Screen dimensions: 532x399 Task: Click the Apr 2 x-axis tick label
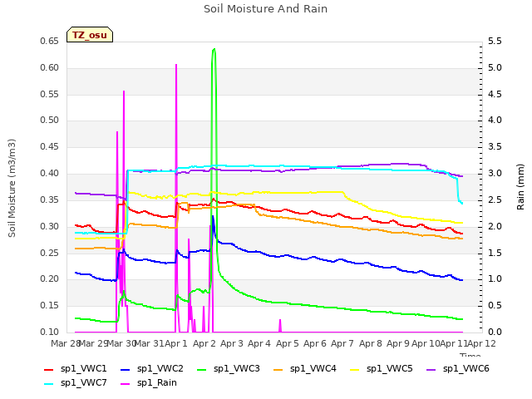coord(204,343)
